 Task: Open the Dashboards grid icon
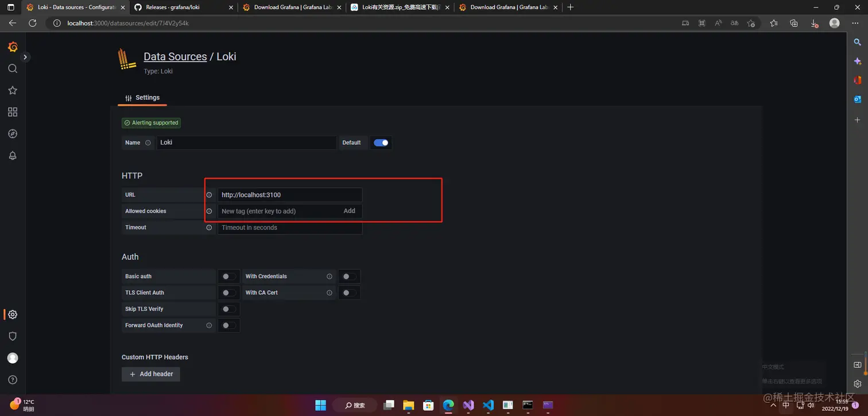tap(13, 112)
